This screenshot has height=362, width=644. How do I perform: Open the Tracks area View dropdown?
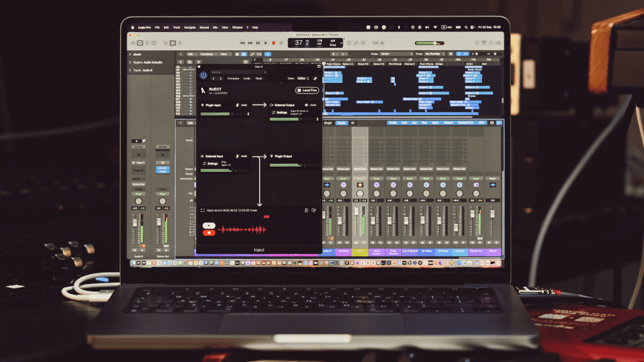click(225, 54)
